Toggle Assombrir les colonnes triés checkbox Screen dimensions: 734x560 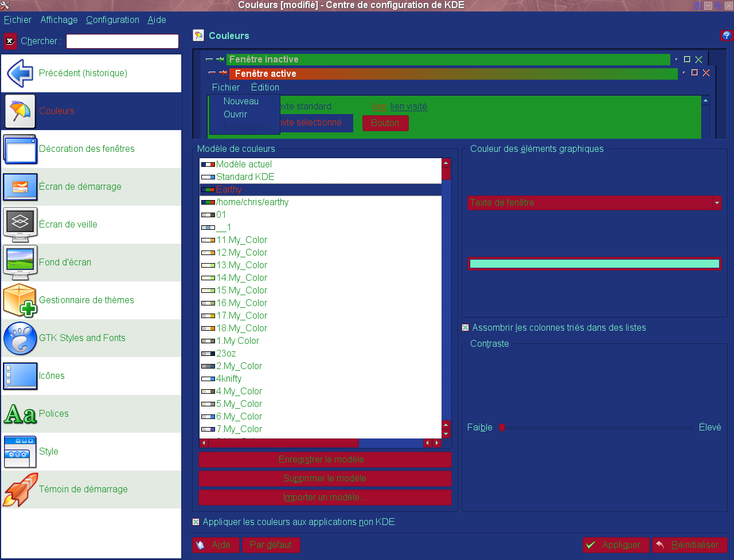point(466,328)
